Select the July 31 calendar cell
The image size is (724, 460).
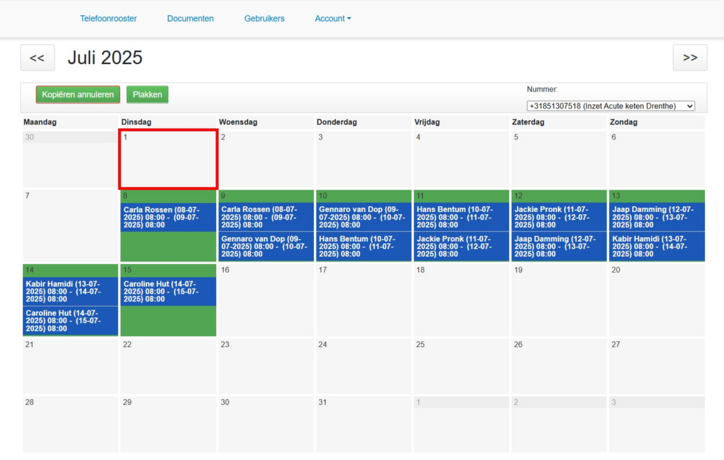(x=363, y=424)
